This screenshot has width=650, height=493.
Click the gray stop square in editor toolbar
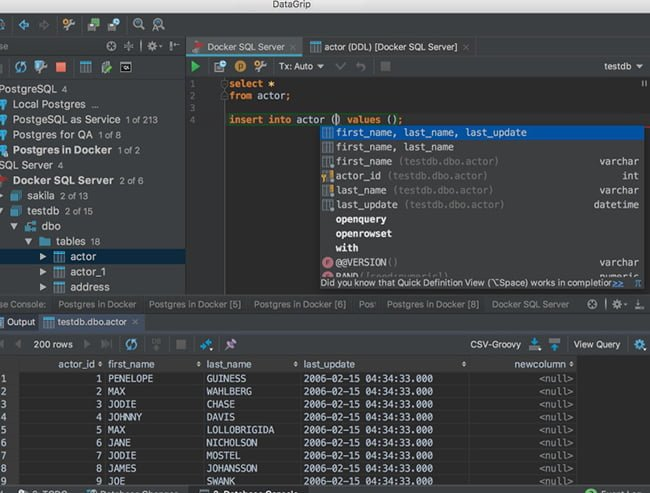[386, 66]
